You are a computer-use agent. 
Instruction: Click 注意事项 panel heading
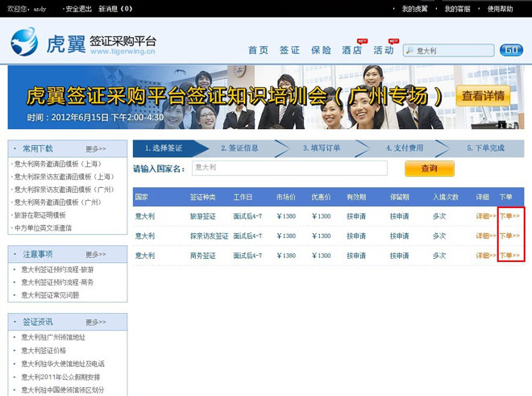(38, 254)
